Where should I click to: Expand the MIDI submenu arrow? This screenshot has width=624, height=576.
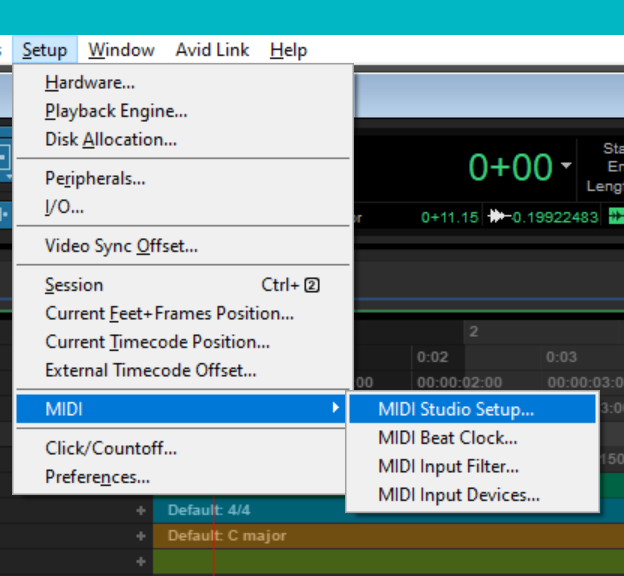(x=334, y=408)
